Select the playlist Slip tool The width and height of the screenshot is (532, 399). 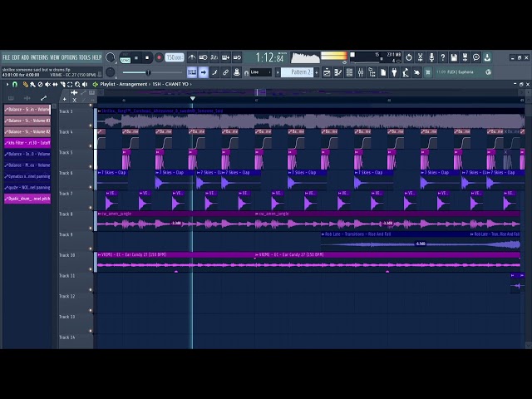point(55,84)
